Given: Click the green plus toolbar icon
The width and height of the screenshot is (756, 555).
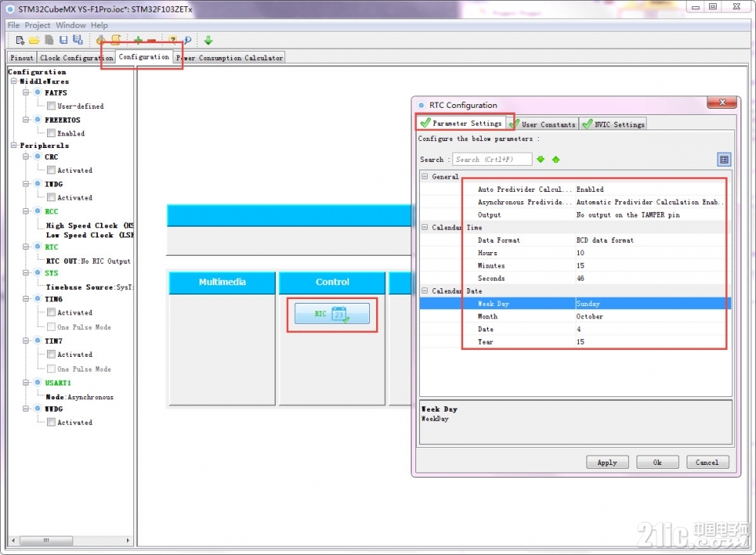Looking at the screenshot, I should [138, 41].
